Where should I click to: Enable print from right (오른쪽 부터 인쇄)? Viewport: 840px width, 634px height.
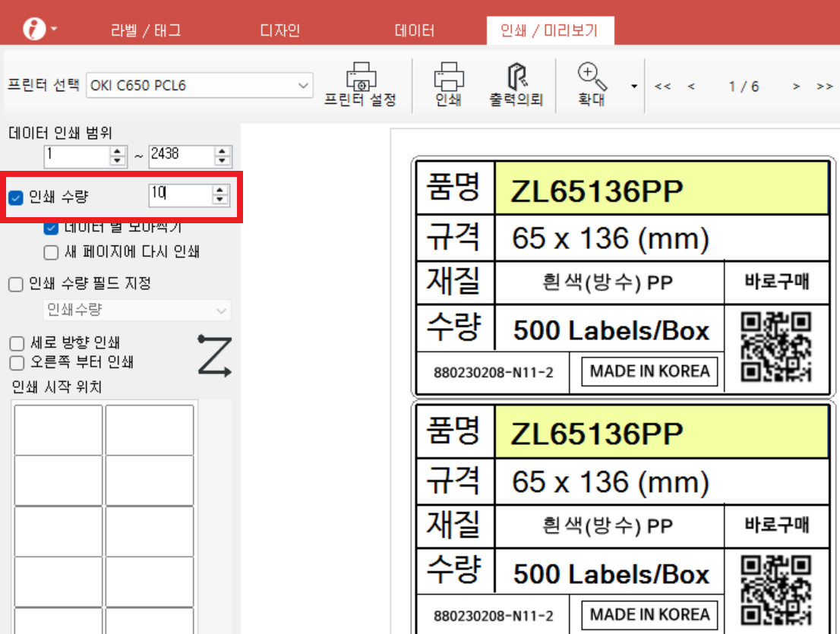click(16, 362)
